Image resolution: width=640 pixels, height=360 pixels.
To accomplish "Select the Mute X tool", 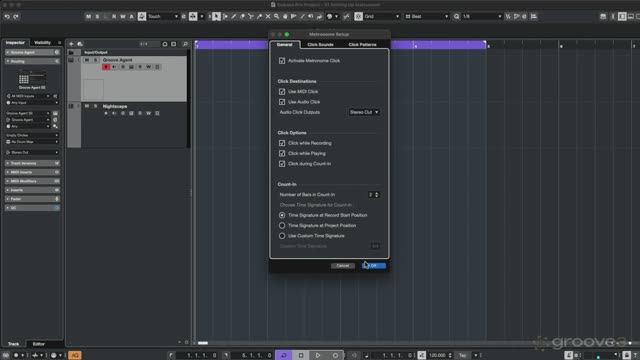I will coord(268,16).
